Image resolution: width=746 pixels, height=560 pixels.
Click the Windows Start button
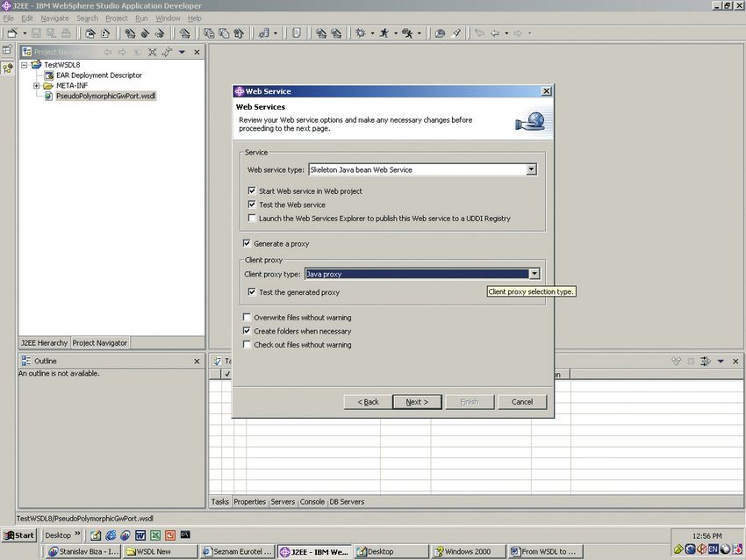click(19, 535)
